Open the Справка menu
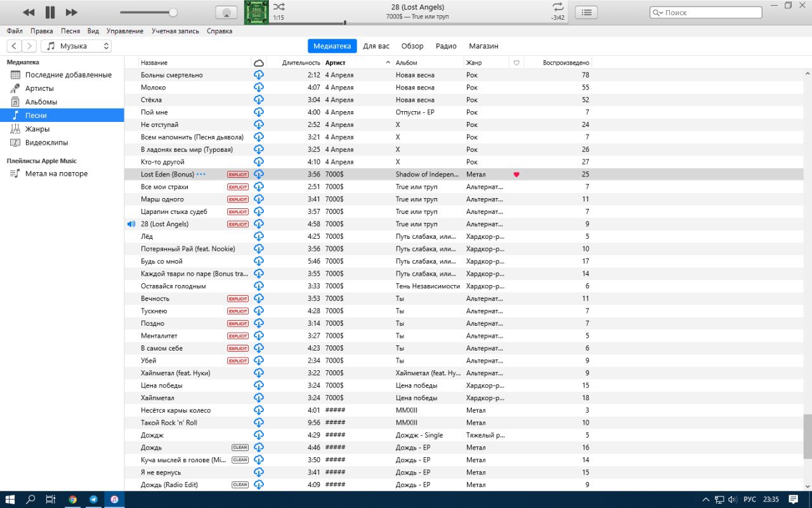 [219, 30]
